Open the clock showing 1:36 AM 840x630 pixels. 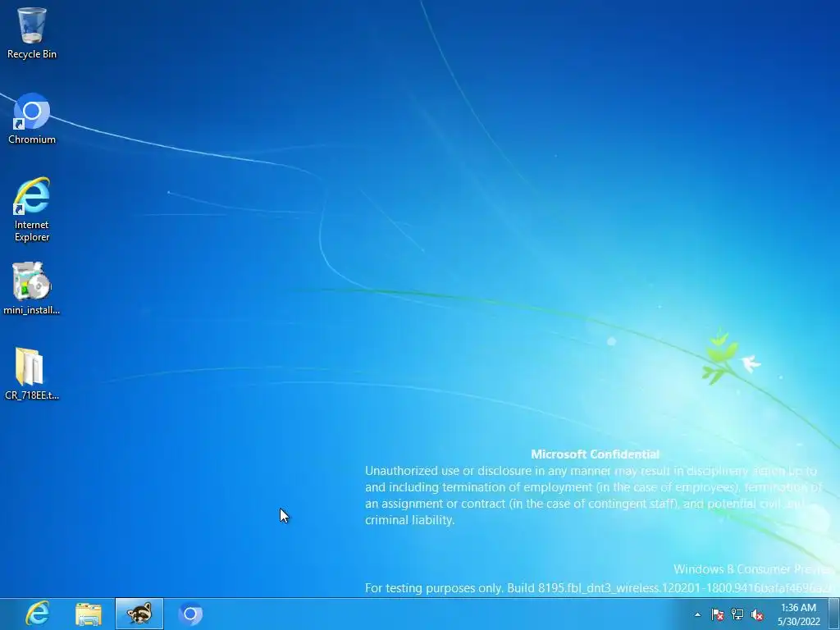pos(798,614)
